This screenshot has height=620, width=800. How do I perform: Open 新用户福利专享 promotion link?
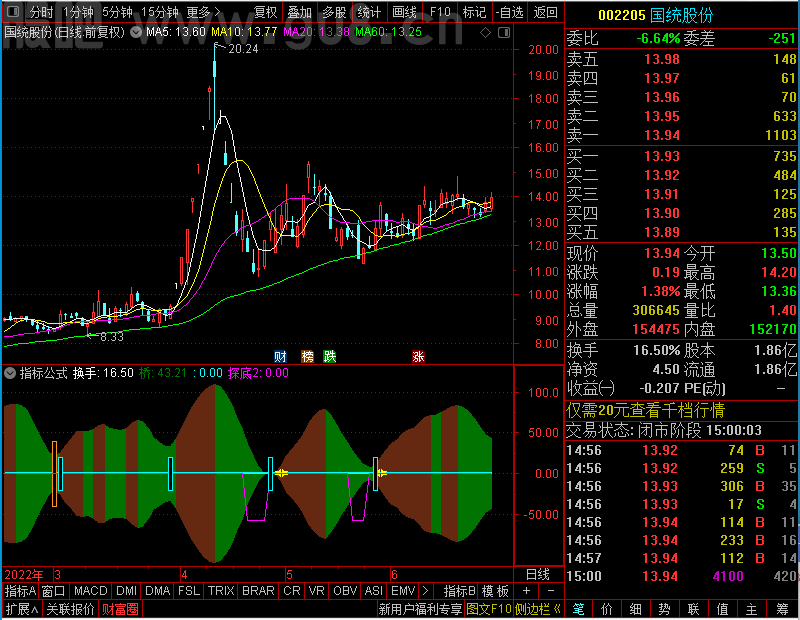pyautogui.click(x=420, y=609)
